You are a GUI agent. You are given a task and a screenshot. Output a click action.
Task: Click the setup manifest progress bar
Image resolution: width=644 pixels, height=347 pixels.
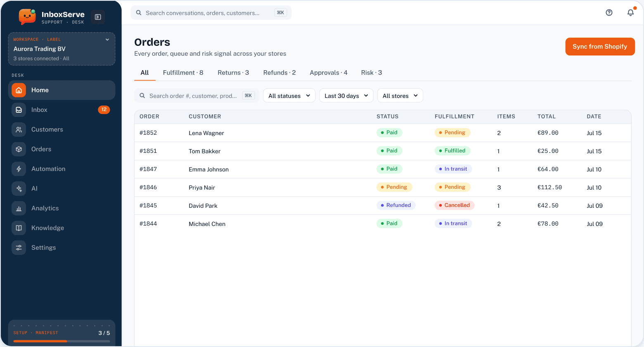click(62, 341)
